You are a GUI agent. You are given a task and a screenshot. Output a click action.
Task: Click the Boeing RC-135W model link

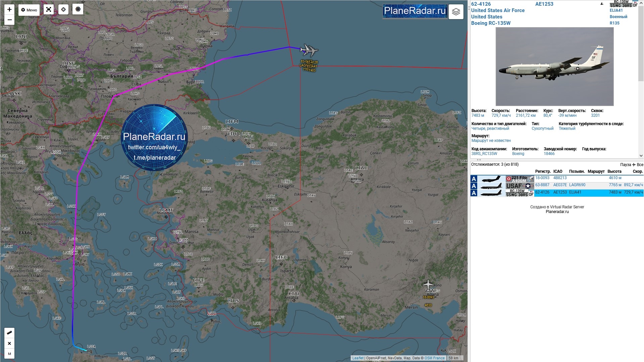click(491, 23)
